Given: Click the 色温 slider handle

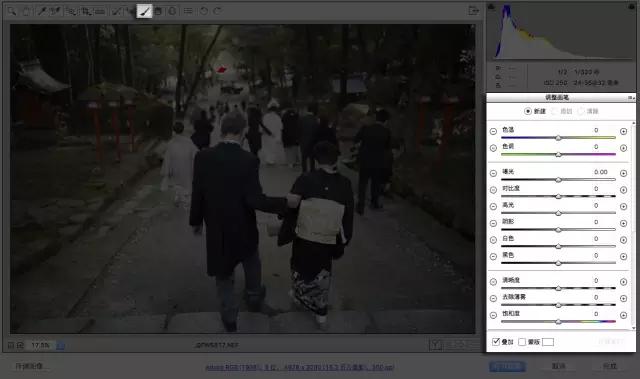Looking at the screenshot, I should click(x=558, y=138).
